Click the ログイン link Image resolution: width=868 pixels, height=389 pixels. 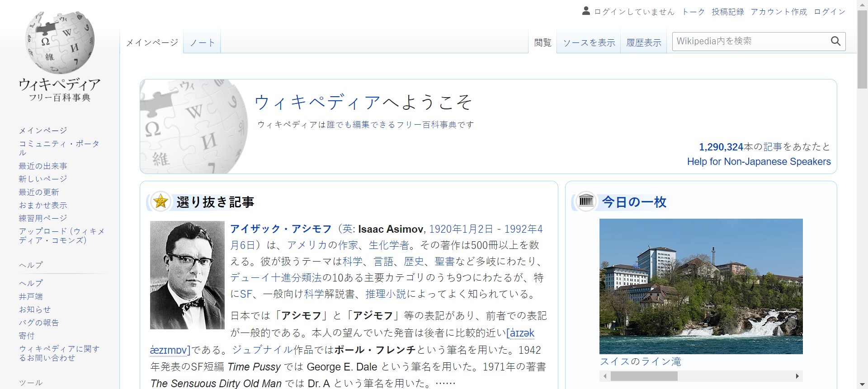coord(830,12)
